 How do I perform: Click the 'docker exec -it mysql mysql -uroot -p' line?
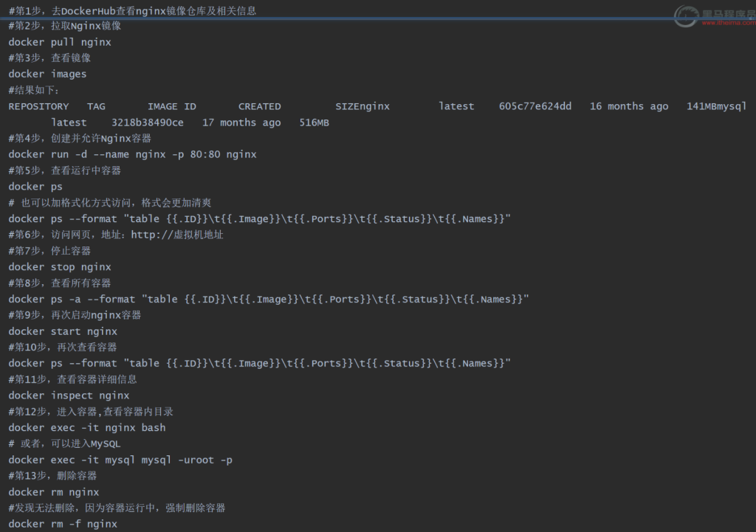(120, 460)
